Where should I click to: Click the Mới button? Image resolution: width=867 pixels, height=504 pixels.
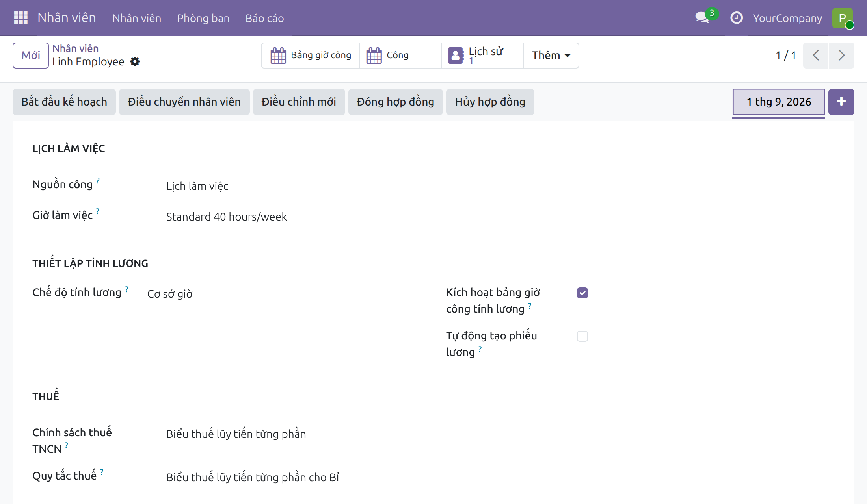tap(31, 56)
